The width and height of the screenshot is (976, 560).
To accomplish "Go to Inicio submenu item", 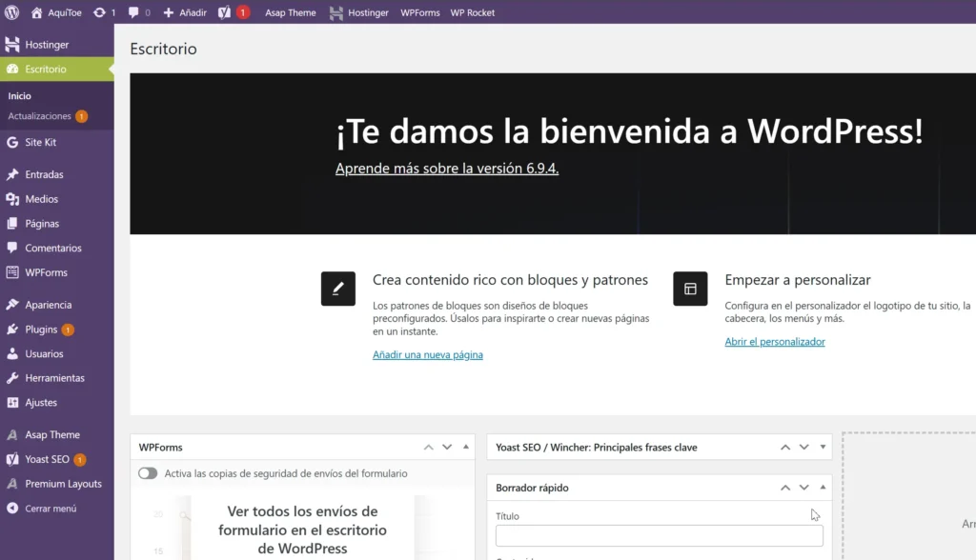I will pyautogui.click(x=19, y=96).
